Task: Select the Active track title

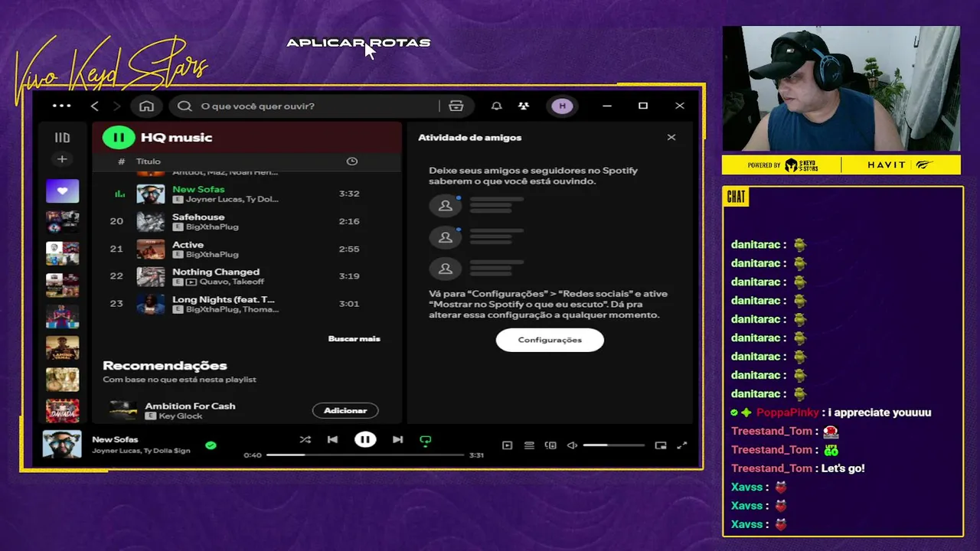Action: [x=188, y=244]
